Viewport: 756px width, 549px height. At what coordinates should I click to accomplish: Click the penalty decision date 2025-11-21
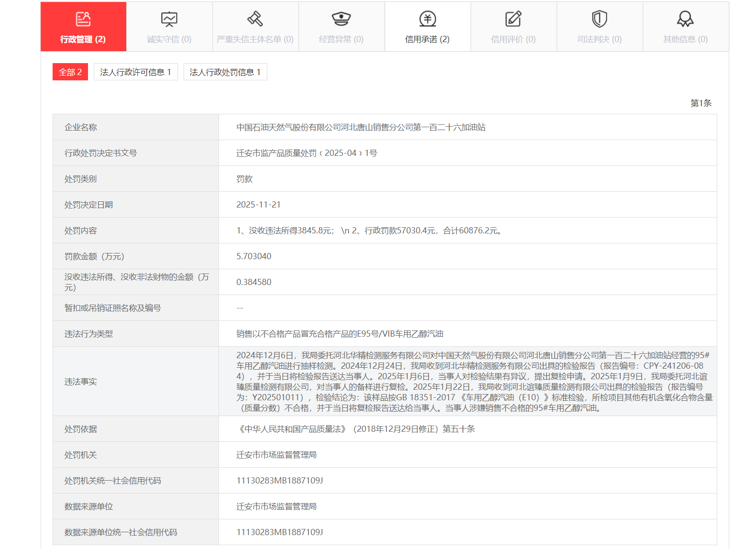coord(258,205)
